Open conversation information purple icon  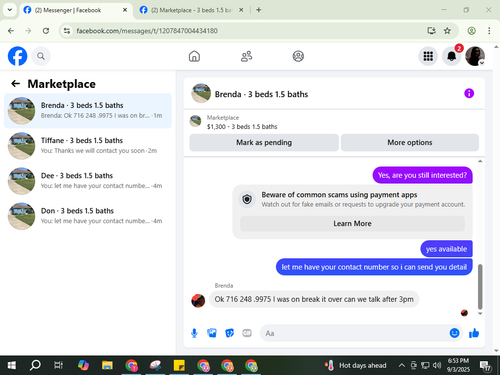click(469, 93)
